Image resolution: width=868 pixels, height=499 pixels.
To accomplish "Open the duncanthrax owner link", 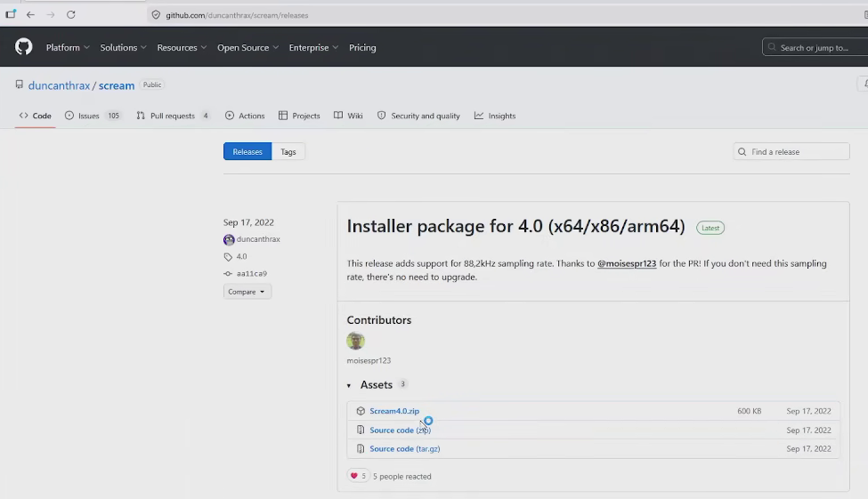I will coord(59,85).
